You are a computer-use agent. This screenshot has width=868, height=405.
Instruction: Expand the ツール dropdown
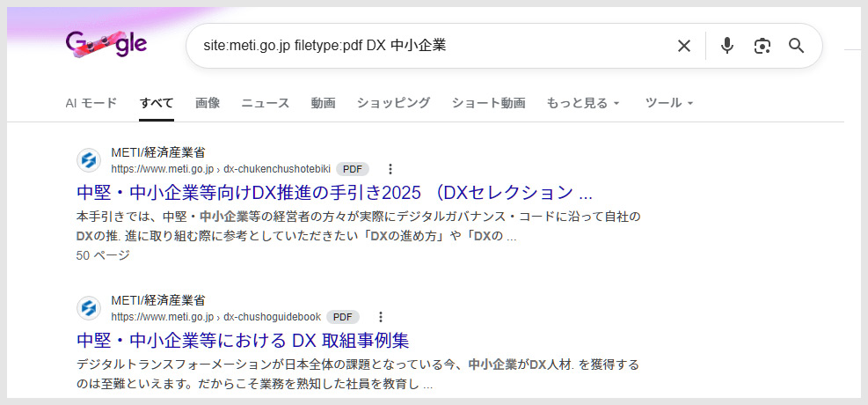coord(669,103)
